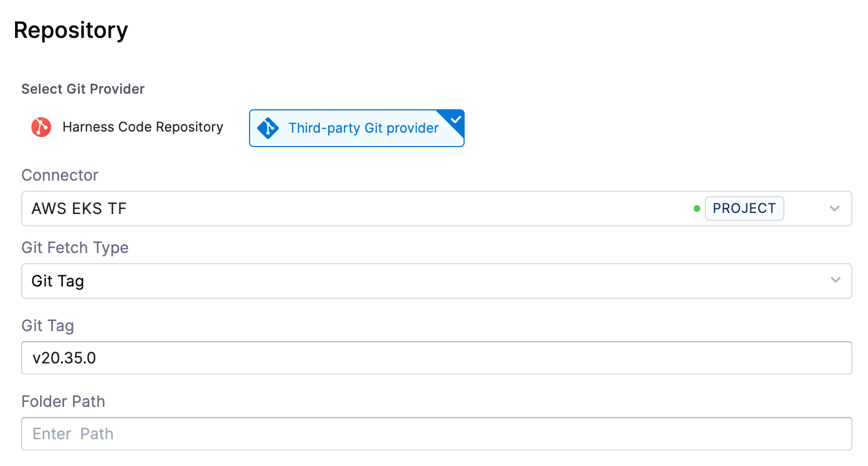Click the red Harness Code Repository icon

(41, 127)
